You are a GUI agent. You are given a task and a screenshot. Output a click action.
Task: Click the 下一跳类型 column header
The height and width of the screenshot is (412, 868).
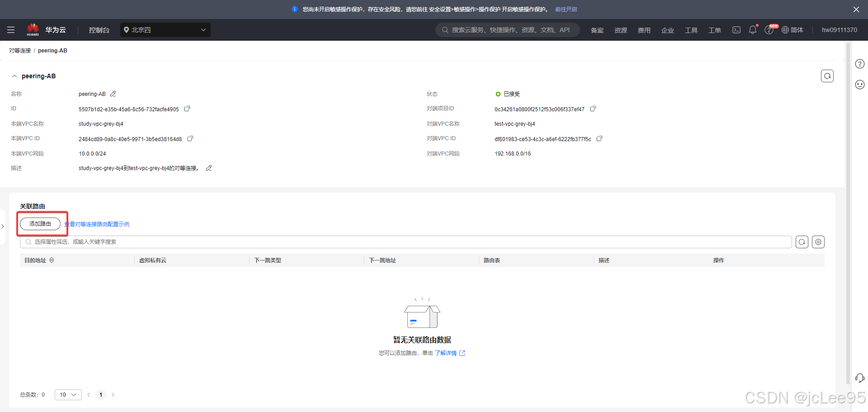(268, 260)
